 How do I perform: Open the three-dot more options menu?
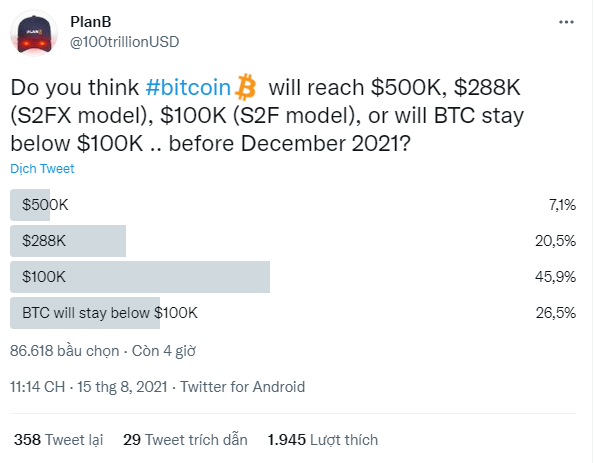[x=566, y=22]
